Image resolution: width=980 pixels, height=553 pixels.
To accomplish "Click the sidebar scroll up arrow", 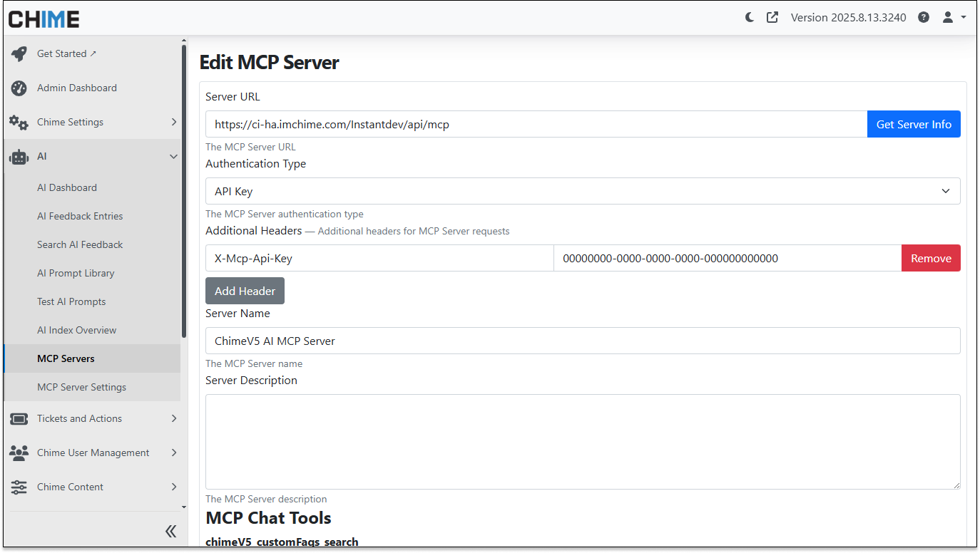I will click(x=184, y=41).
